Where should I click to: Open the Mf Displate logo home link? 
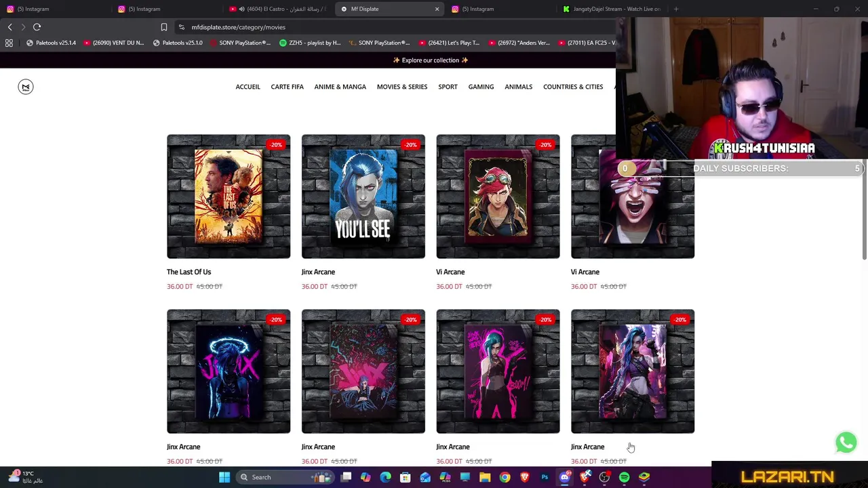pyautogui.click(x=26, y=87)
